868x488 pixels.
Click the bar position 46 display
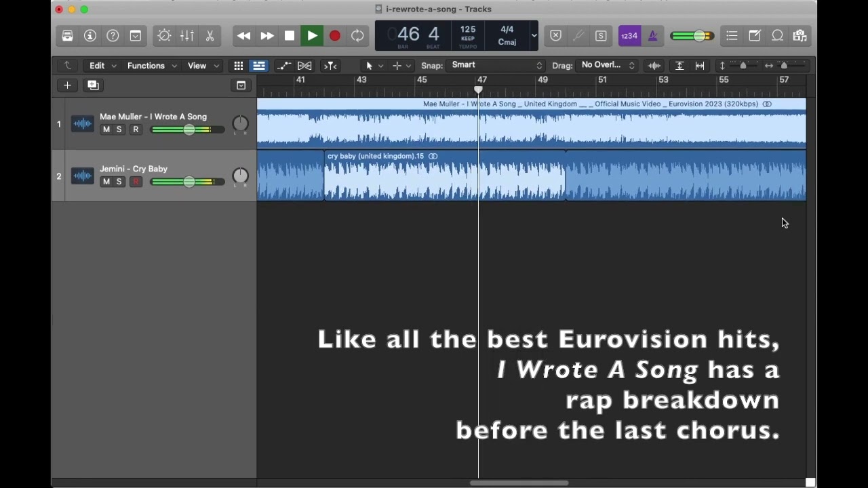click(408, 34)
